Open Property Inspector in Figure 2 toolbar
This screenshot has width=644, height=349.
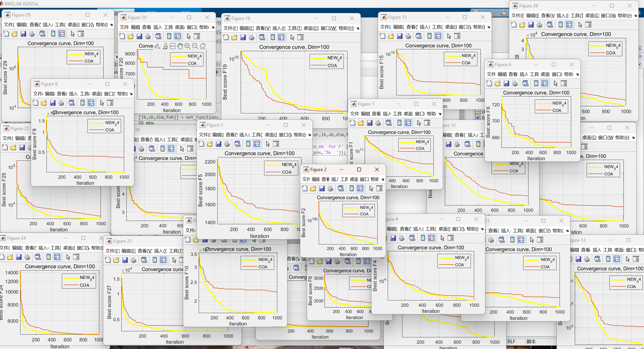(x=379, y=188)
